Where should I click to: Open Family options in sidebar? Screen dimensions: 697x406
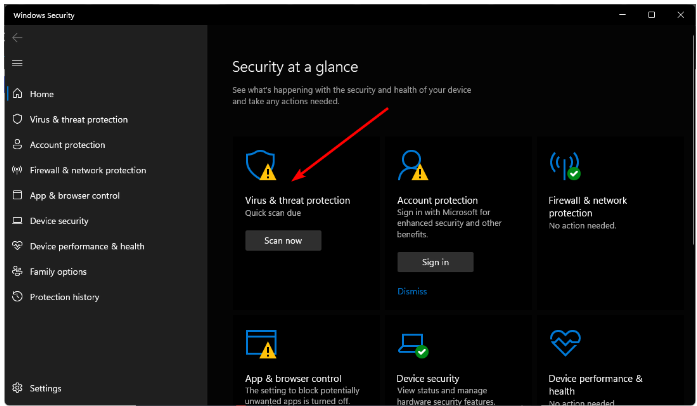[58, 272]
